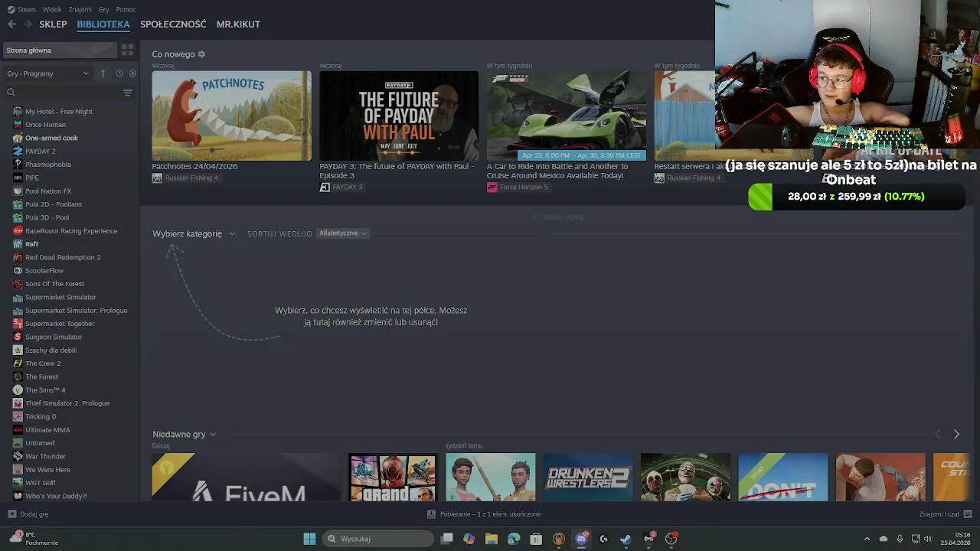Open Copilot from the taskbar
980x551 pixels.
(469, 539)
